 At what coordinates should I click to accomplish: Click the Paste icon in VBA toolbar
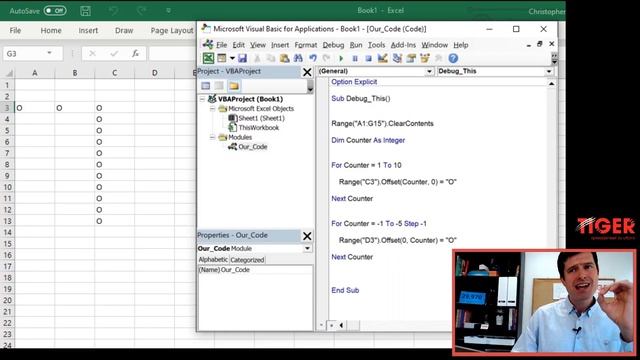[x=284, y=58]
